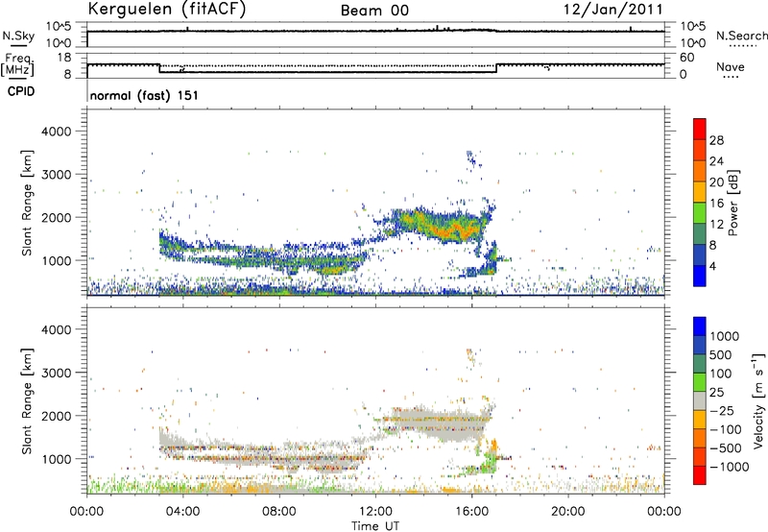Click the '08:00' time axis label
Screen dimensions: 768x532
coord(279,512)
